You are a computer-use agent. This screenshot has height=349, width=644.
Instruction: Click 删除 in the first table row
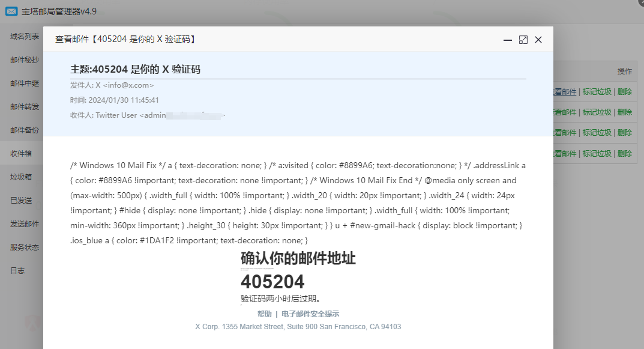(x=625, y=92)
